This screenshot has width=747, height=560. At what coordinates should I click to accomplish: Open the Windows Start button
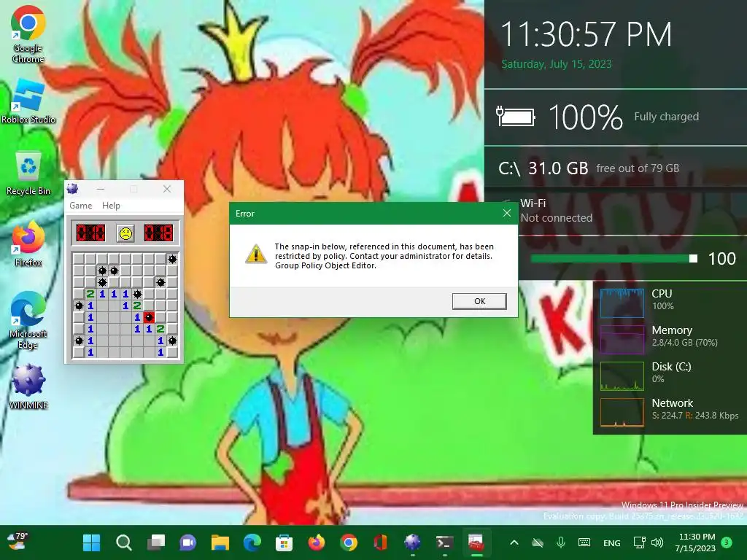(x=91, y=542)
